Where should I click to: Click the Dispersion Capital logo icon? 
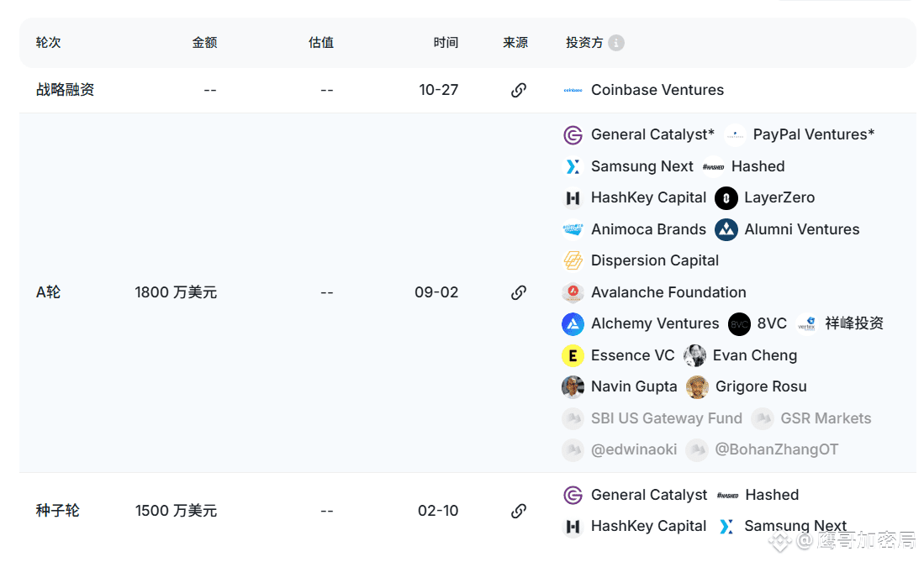pyautogui.click(x=573, y=261)
